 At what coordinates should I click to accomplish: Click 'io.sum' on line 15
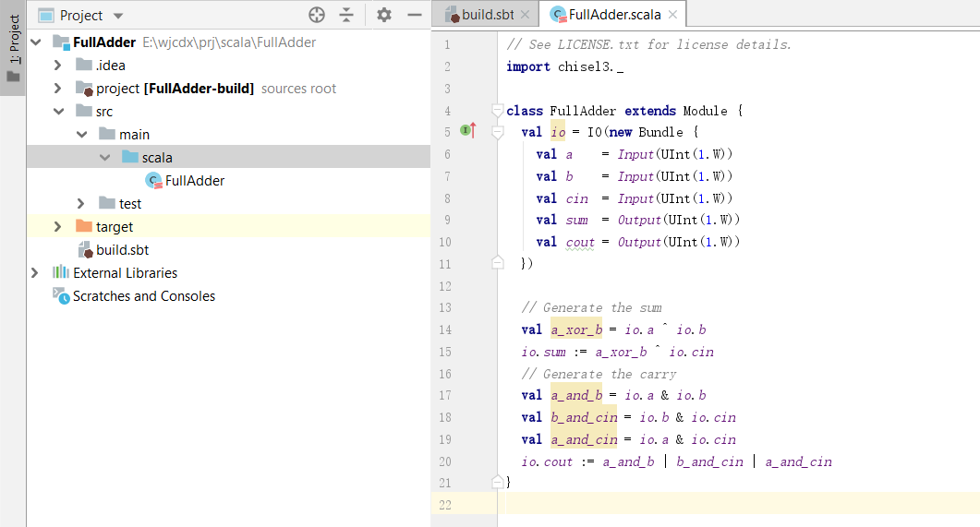[543, 353]
